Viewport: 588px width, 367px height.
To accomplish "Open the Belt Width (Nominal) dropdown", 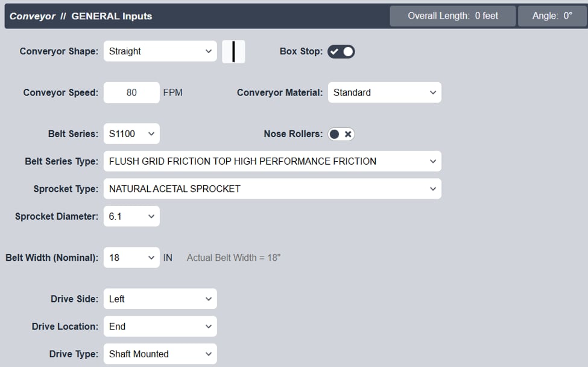I will 131,257.
